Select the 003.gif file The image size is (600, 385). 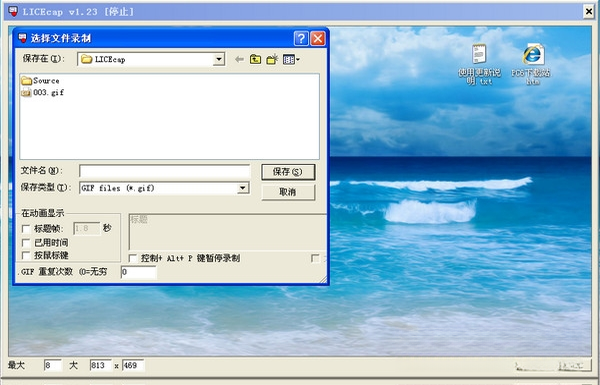[42, 92]
